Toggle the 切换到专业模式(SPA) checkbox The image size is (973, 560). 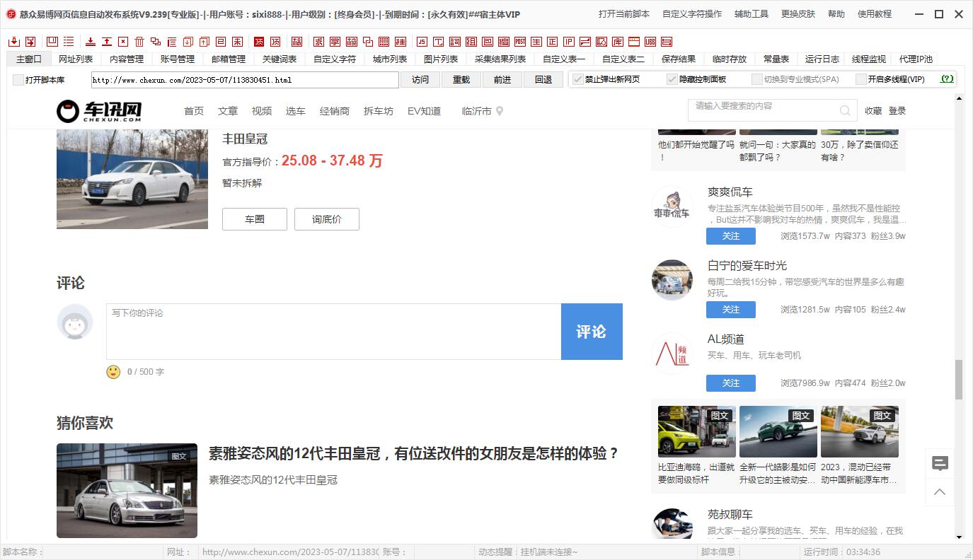pos(757,79)
